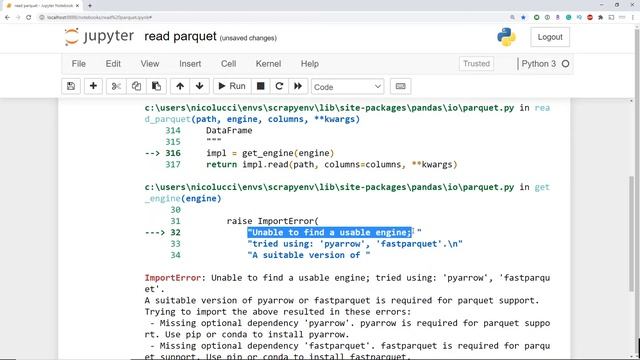This screenshot has width=640, height=360.
Task: Click the Jupyter logo
Action: pyautogui.click(x=99, y=37)
